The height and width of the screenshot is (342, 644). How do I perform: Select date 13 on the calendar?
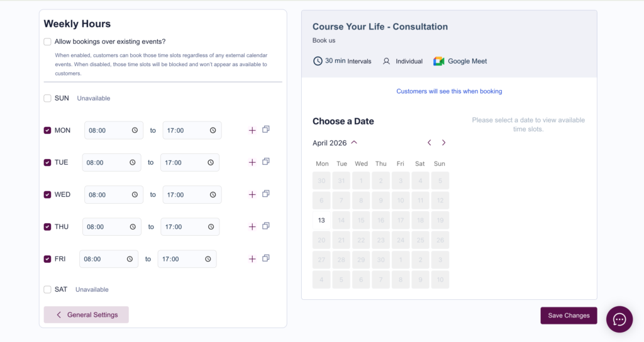(x=322, y=221)
